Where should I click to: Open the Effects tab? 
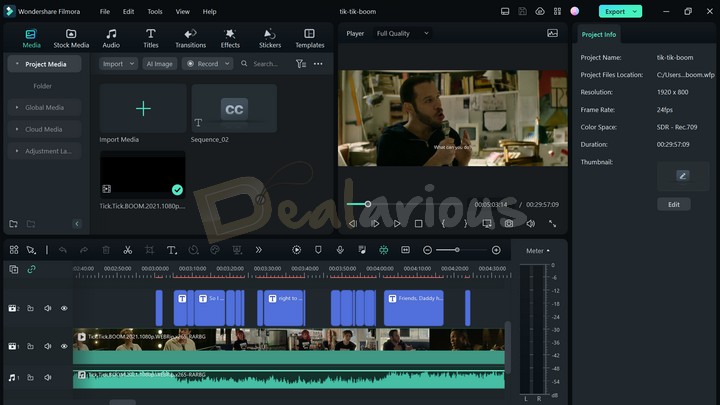click(x=230, y=39)
